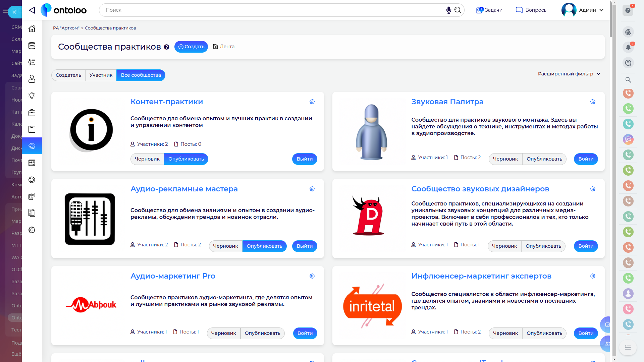Set Аудио-маркетинг Pro status to Опубликовать
644x362 pixels.
[262, 333]
